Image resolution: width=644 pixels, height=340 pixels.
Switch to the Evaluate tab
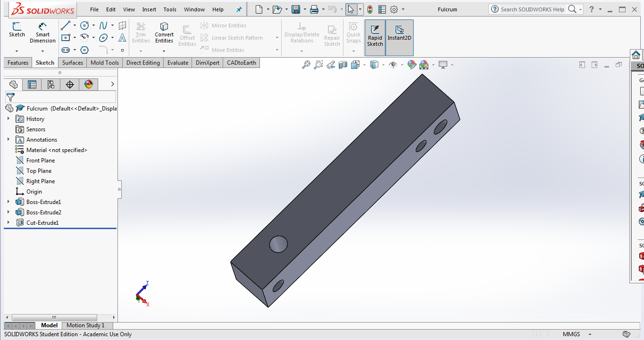click(x=178, y=63)
